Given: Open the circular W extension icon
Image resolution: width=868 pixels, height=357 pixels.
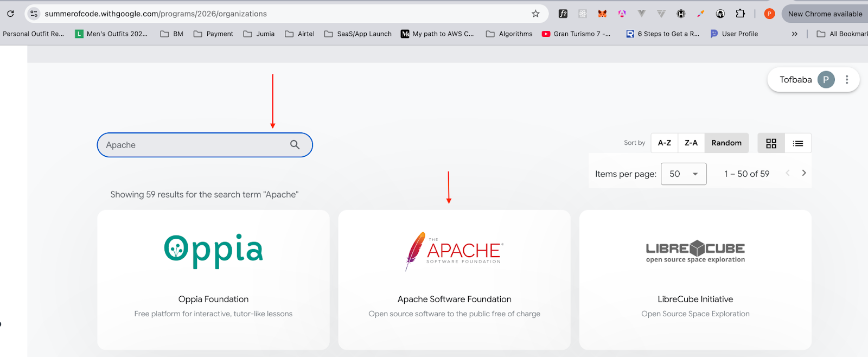Looking at the screenshot, I should 681,14.
